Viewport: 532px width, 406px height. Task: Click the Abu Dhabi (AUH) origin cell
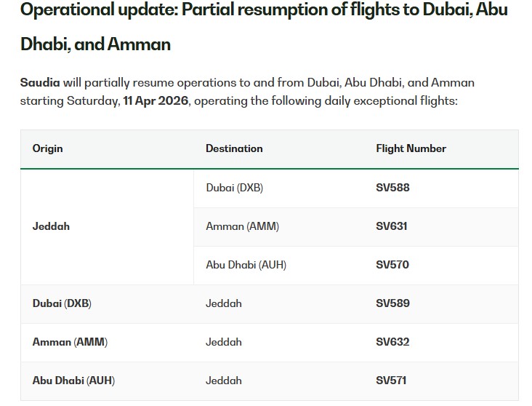[x=73, y=381]
